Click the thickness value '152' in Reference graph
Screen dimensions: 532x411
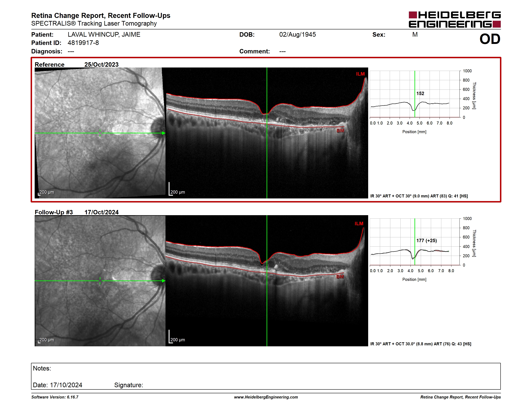pyautogui.click(x=420, y=93)
